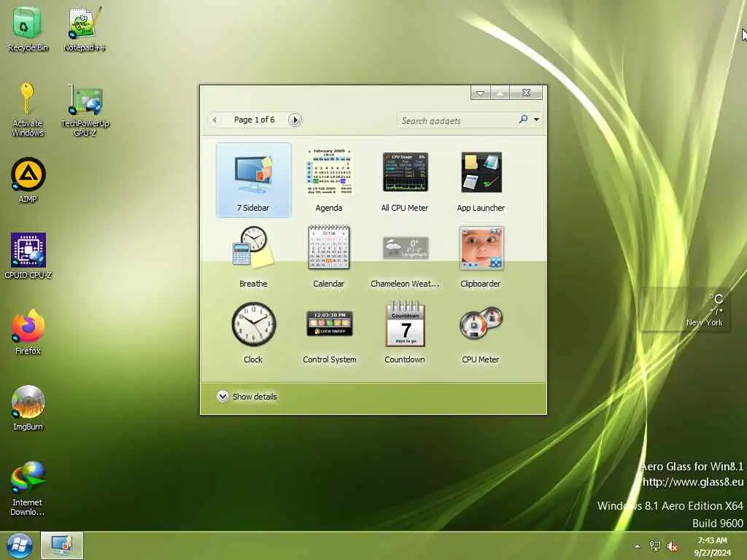Select the CPU Meter gadget
The width and height of the screenshot is (747, 560).
coord(481,335)
